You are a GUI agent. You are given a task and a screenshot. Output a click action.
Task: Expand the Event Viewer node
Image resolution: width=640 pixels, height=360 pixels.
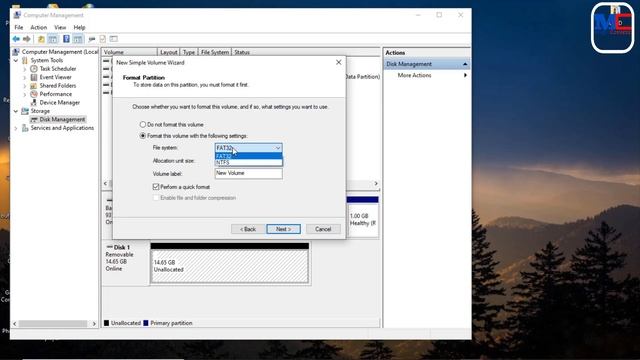[24, 78]
